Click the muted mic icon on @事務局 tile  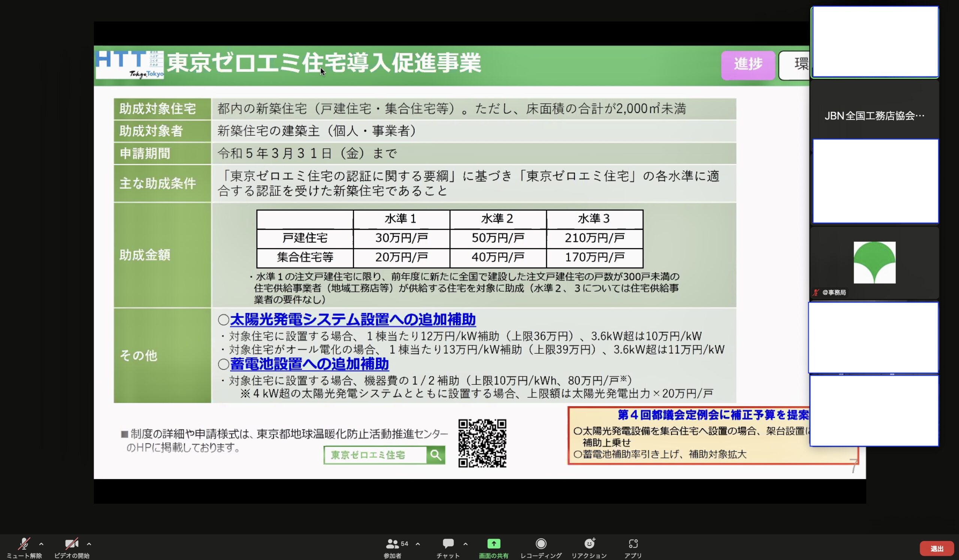816,292
